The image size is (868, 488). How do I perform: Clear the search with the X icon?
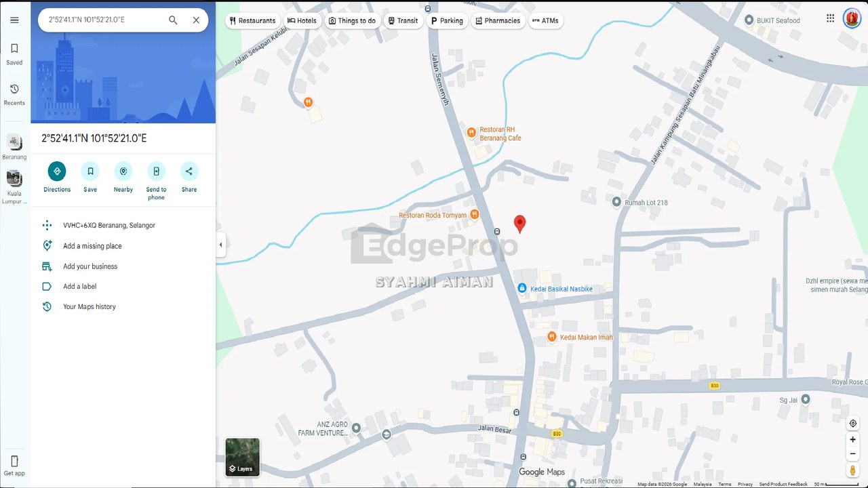(196, 20)
